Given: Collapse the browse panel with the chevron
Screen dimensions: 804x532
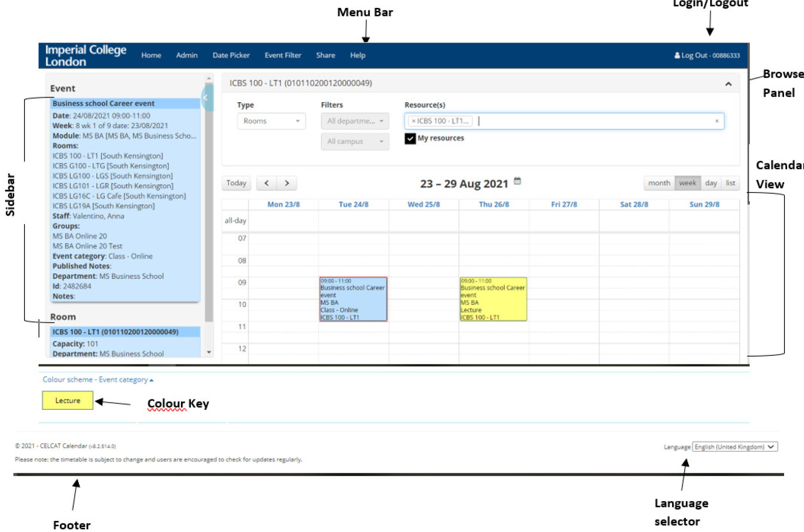Looking at the screenshot, I should (728, 84).
